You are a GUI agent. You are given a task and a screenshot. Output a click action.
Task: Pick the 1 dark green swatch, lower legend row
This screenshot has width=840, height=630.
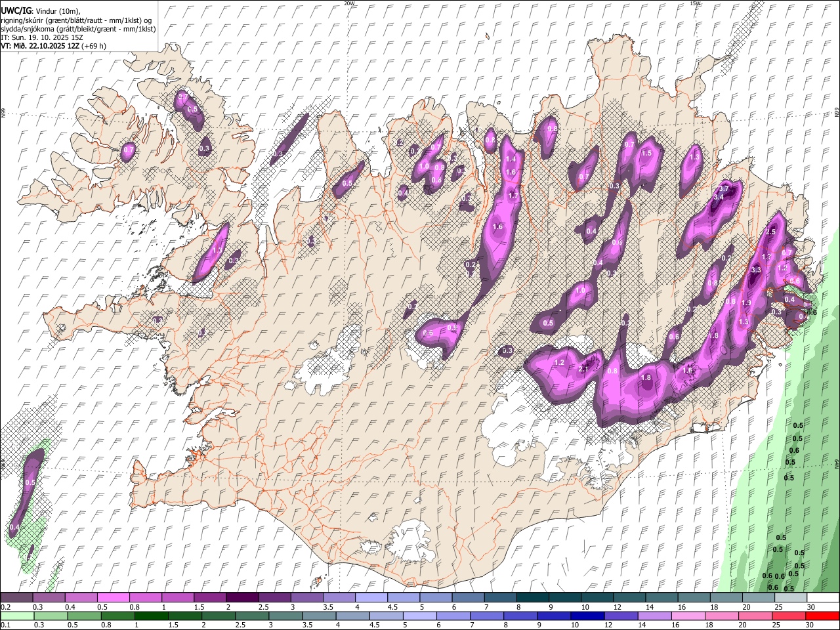(x=151, y=616)
